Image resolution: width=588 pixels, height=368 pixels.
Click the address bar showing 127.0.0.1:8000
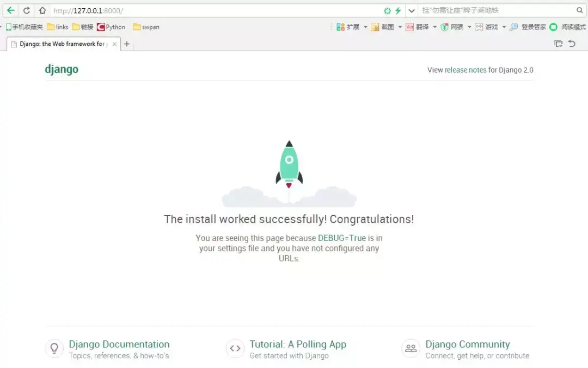tap(216, 10)
